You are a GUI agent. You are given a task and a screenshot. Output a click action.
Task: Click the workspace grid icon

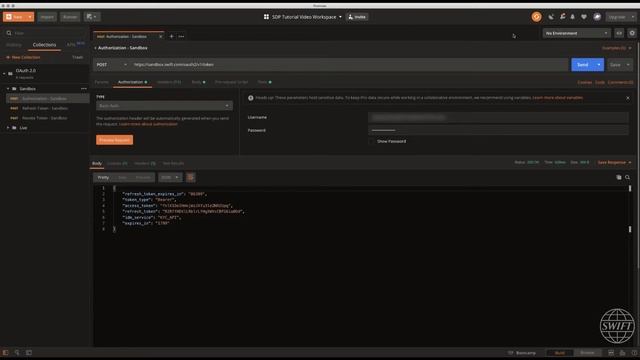coord(266,17)
